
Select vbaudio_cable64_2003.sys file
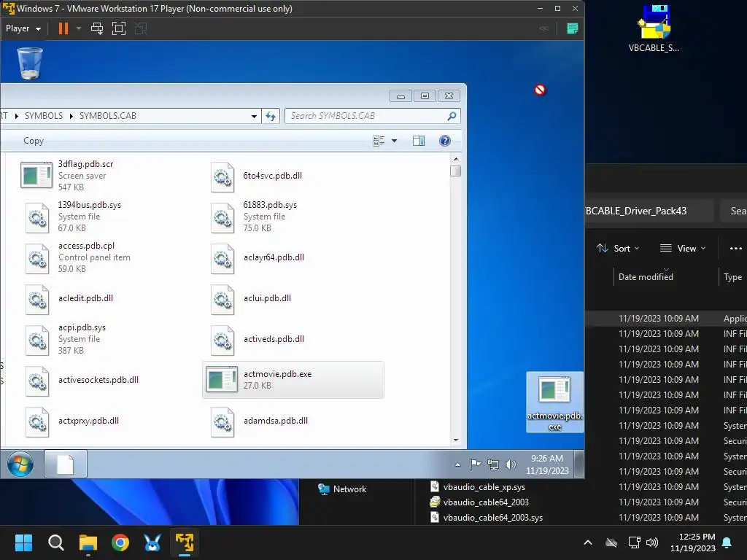487,517
